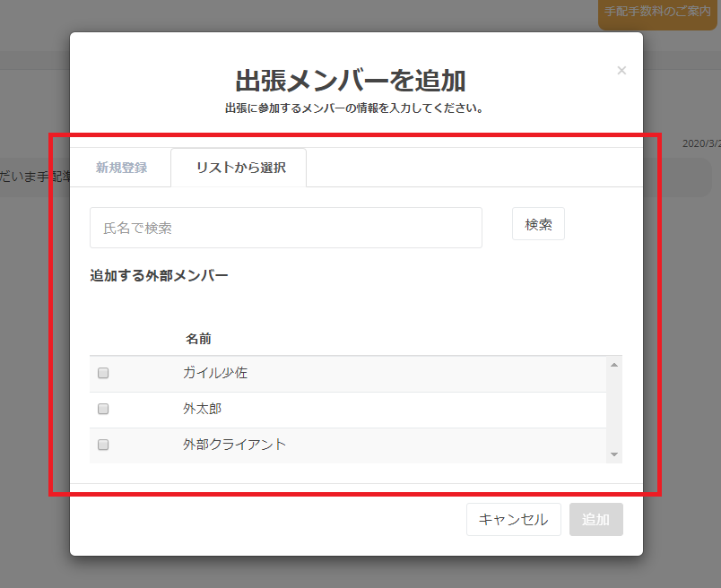The width and height of the screenshot is (721, 588).
Task: Click the 追加する外部メンバー heading
Action: 159,275
